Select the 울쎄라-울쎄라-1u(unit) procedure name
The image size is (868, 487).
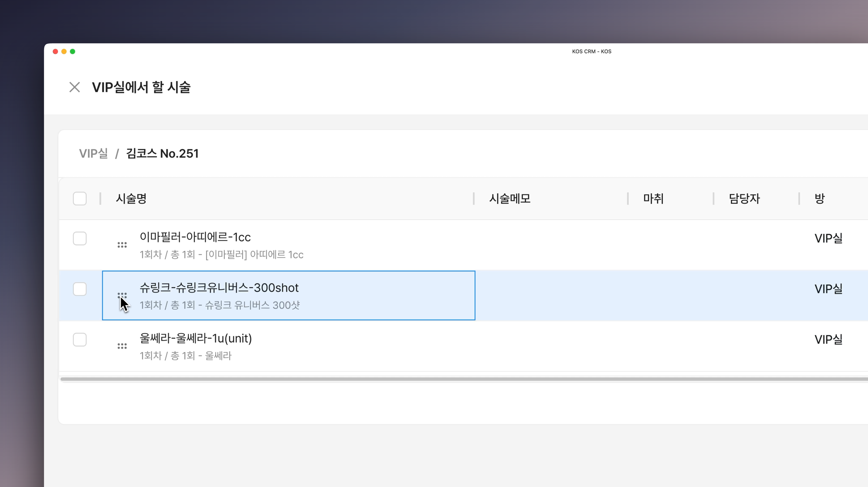pos(196,338)
